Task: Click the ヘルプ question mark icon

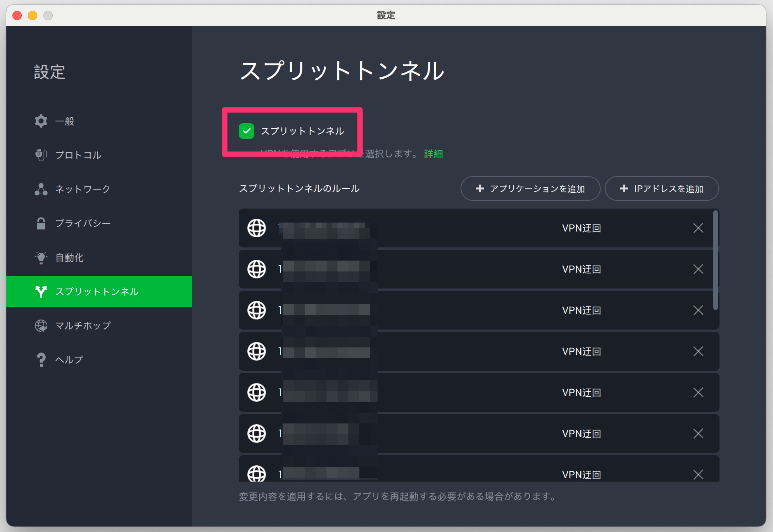Action: click(x=41, y=360)
